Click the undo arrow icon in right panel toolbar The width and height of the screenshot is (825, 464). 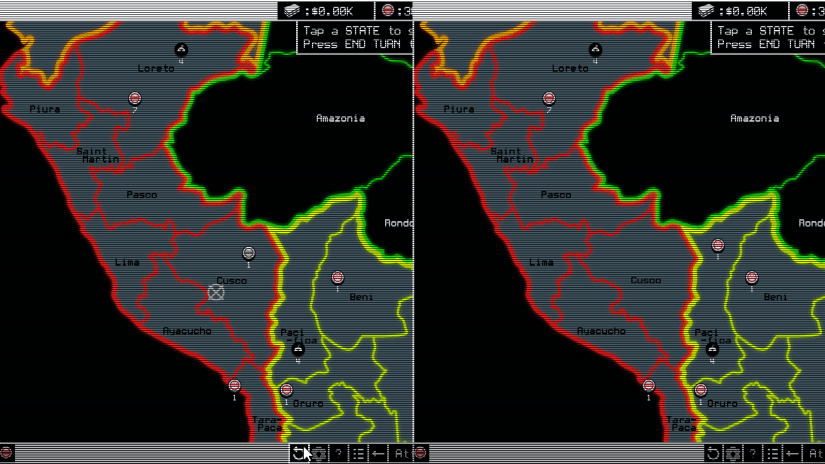click(x=713, y=453)
